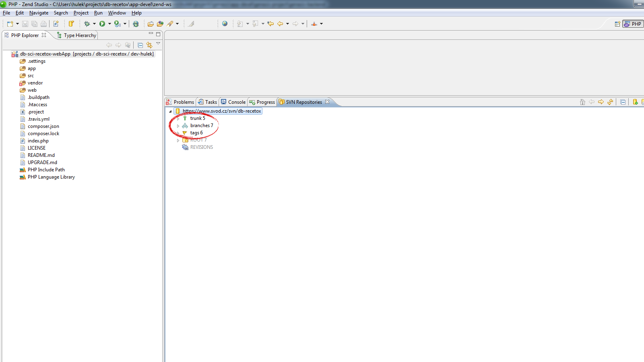Click Collapse All in PHP Explorer
Viewport: 644px width, 362px height.
coord(140,45)
